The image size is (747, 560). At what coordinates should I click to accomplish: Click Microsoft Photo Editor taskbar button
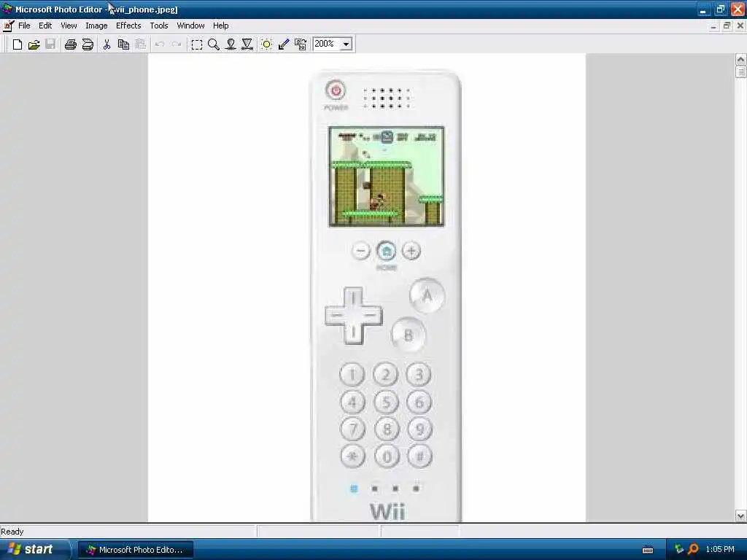[x=135, y=550]
